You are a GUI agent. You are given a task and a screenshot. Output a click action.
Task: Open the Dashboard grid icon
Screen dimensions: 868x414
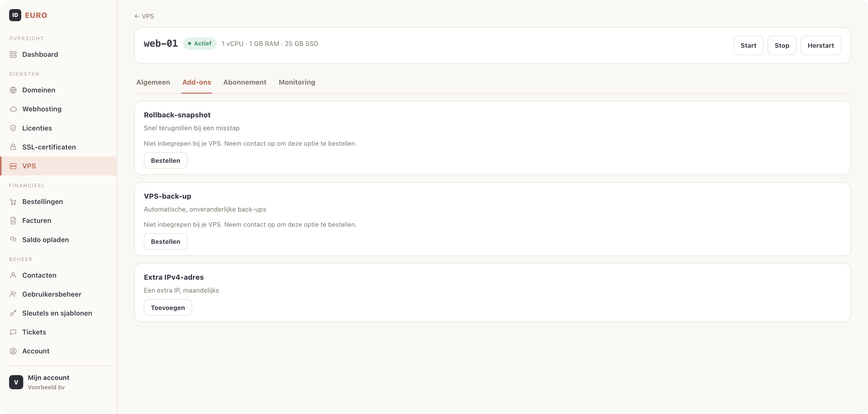tap(13, 54)
